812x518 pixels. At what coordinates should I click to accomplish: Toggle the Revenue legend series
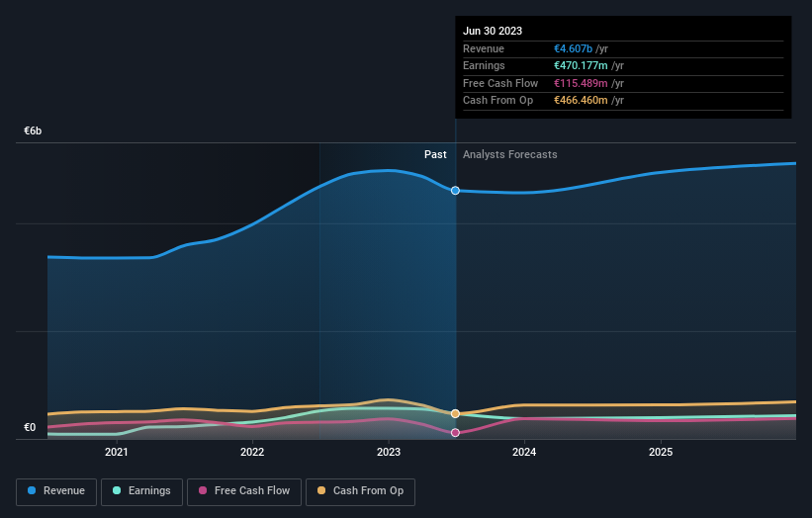click(56, 491)
